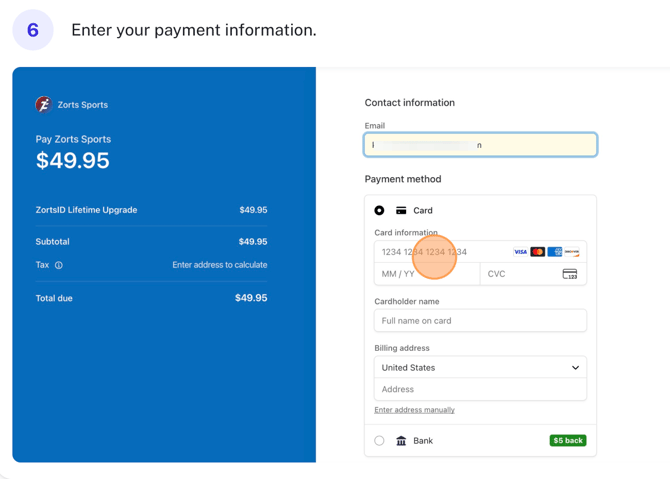670x479 pixels.
Task: Click the American Express logo icon
Action: pyautogui.click(x=554, y=252)
